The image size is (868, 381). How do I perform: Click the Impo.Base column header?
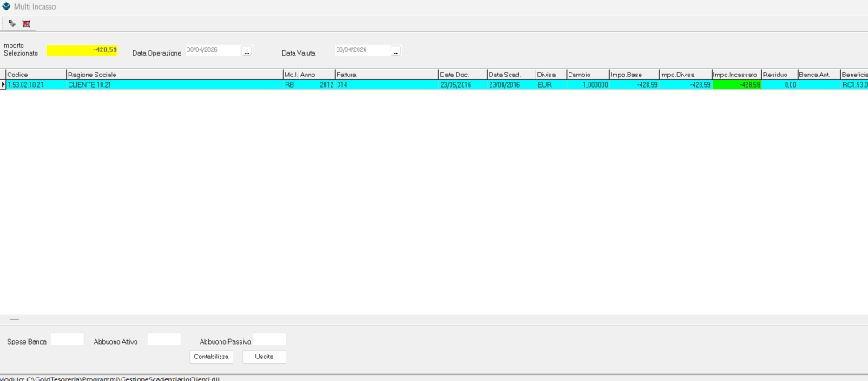(634, 75)
